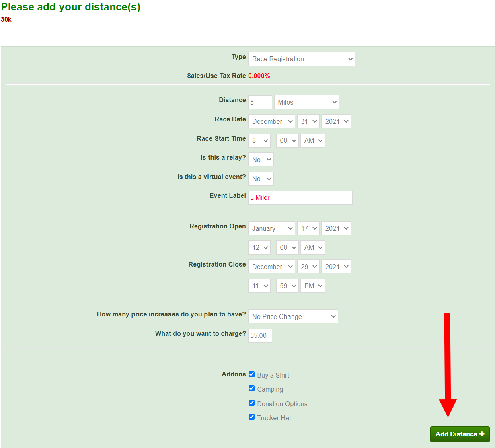Open the Type dropdown showing Race Registration
This screenshot has width=495, height=448.
coord(302,59)
